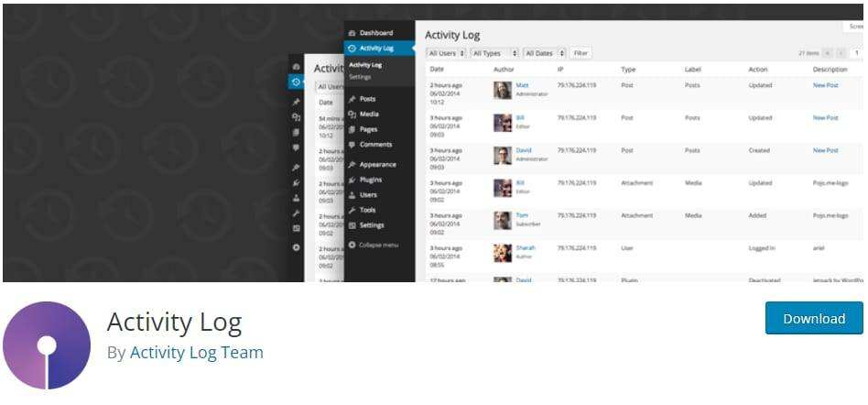
Task: Open the Activity Log Team author link
Action: [197, 353]
